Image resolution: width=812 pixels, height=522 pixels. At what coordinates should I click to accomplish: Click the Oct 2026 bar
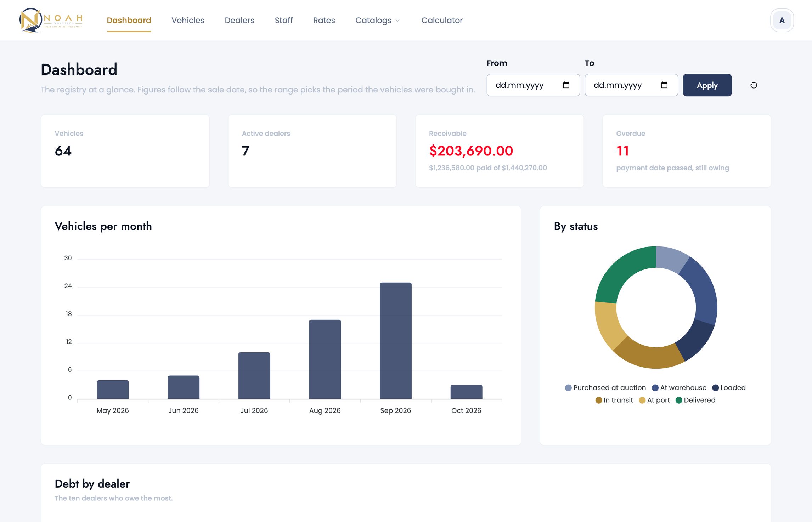[466, 392]
